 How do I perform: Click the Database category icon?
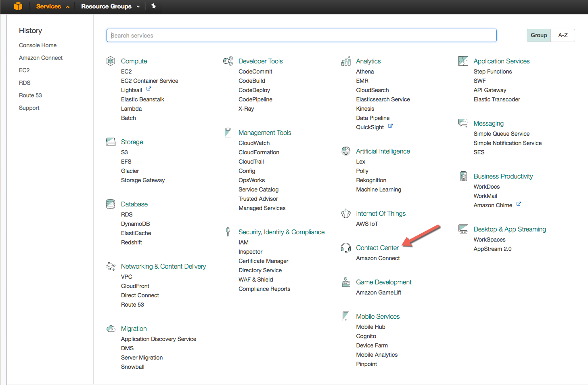point(111,204)
